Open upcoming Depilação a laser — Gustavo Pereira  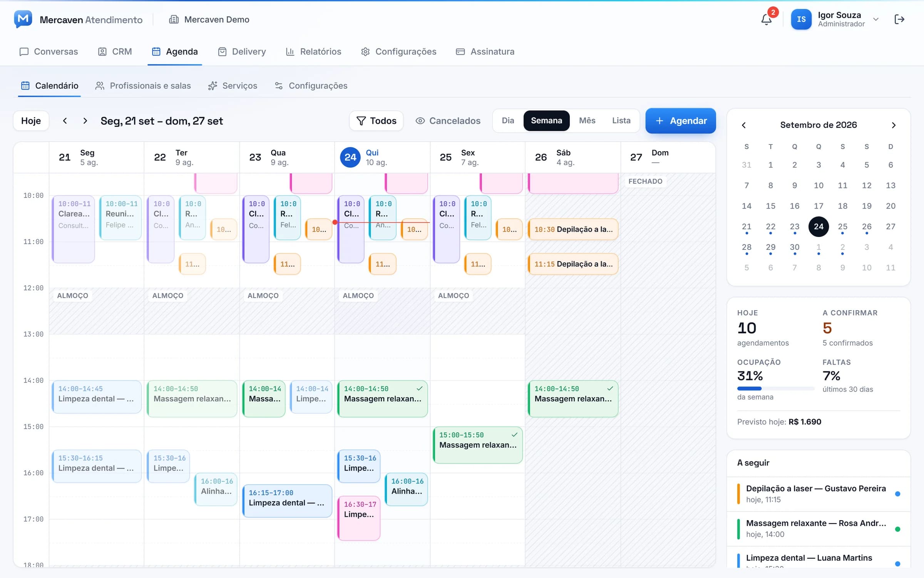819,494
